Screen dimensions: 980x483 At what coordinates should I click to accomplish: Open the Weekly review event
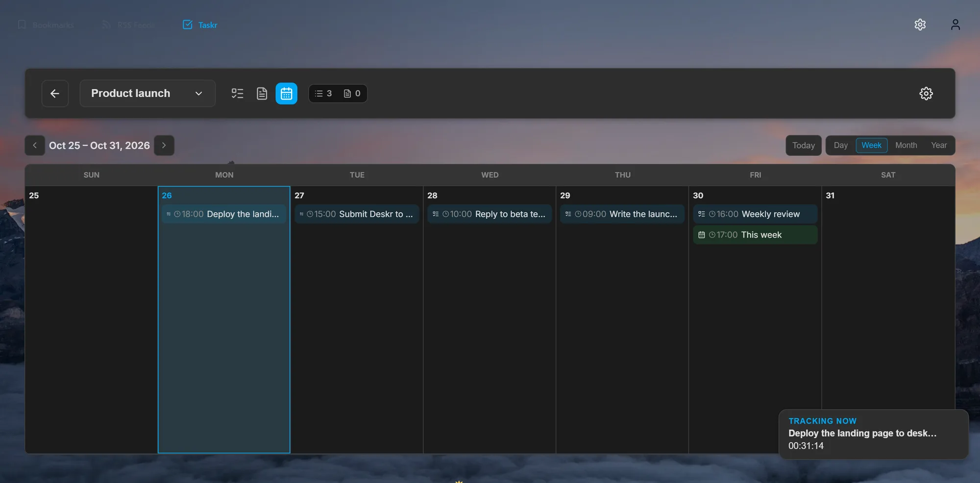(x=755, y=214)
